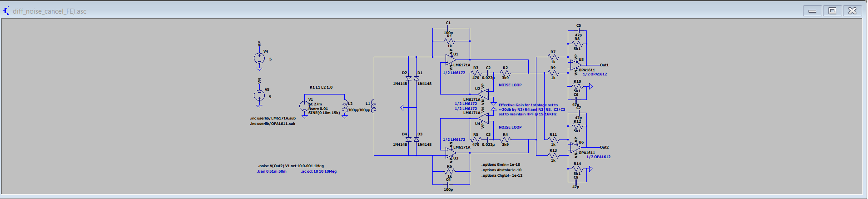
Task: Click the LTspice icon in the title bar
Action: (6, 10)
